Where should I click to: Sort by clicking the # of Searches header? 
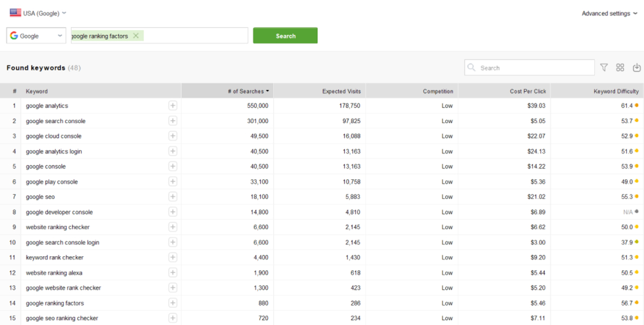click(x=248, y=91)
